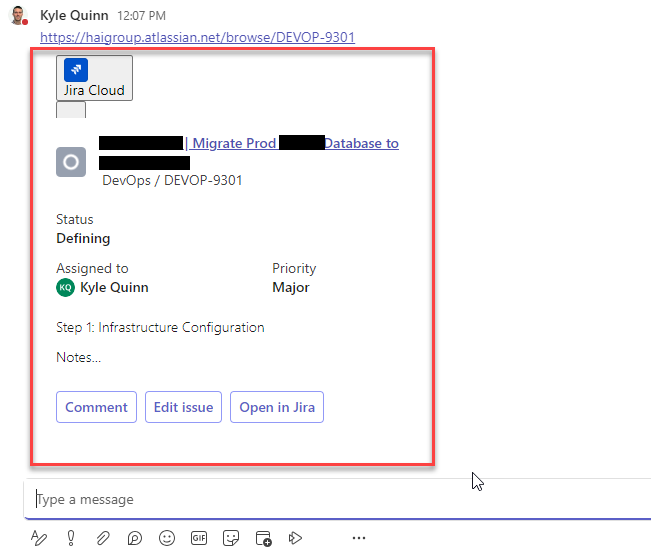Click the Major priority value

291,287
